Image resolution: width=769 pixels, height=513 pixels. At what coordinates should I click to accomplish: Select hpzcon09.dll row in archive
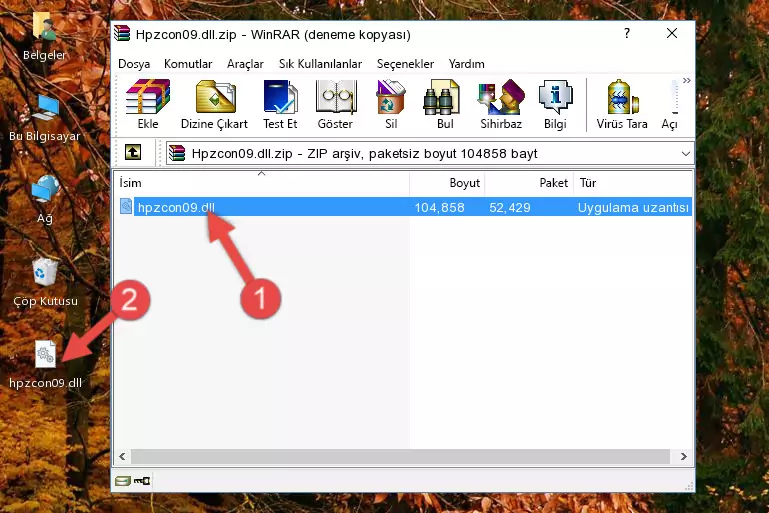pyautogui.click(x=404, y=207)
